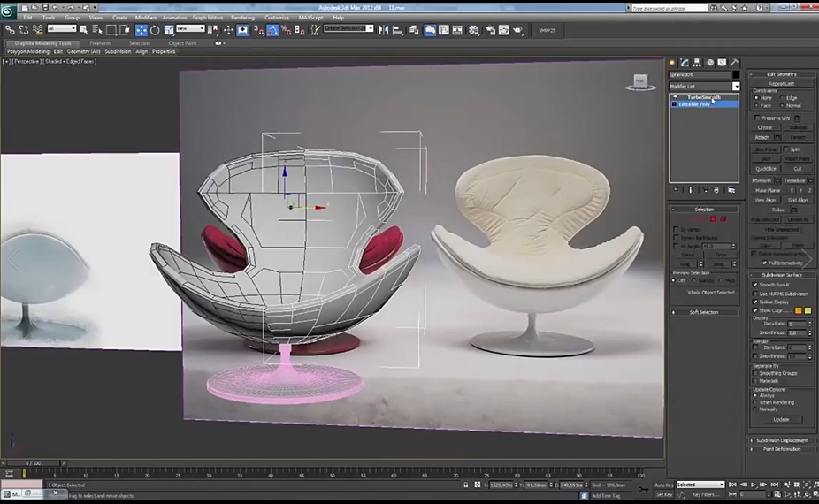Viewport: 819px width, 504px height.
Task: Select the Edge constraint radio button
Action: [782, 97]
